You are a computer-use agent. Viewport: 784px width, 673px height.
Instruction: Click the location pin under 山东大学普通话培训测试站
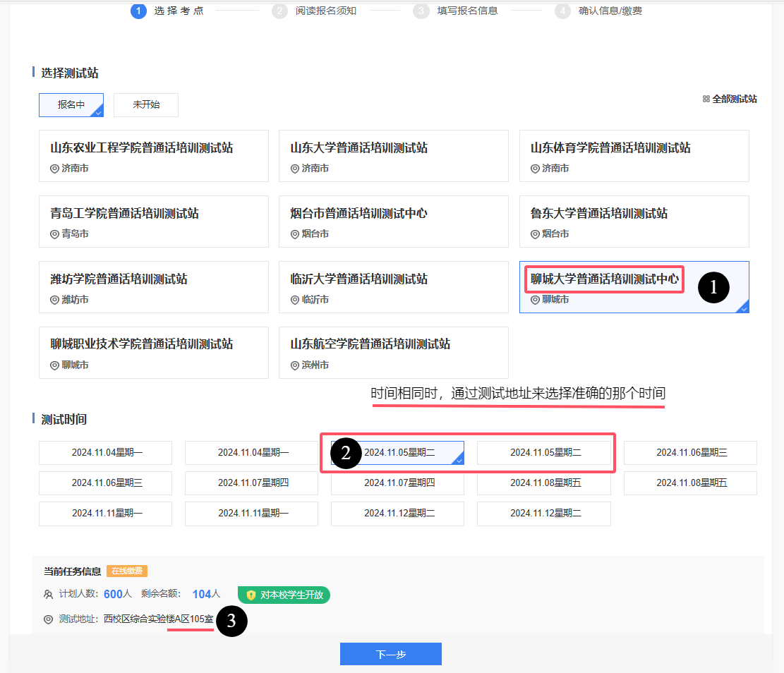[x=295, y=169]
